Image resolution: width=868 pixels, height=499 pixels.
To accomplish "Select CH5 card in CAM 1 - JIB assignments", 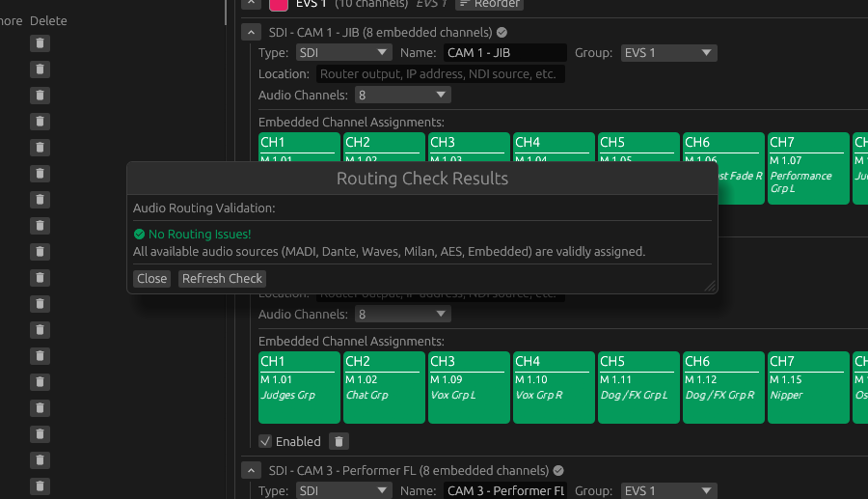I will [x=638, y=147].
